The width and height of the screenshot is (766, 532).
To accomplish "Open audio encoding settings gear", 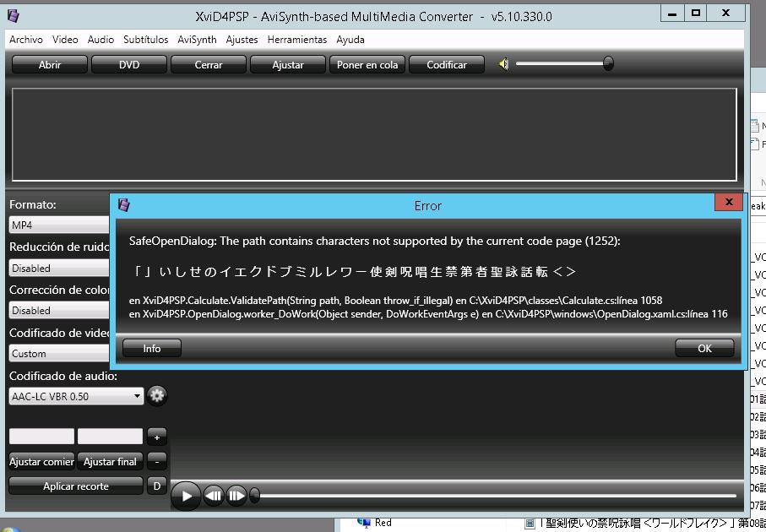I will (x=157, y=396).
